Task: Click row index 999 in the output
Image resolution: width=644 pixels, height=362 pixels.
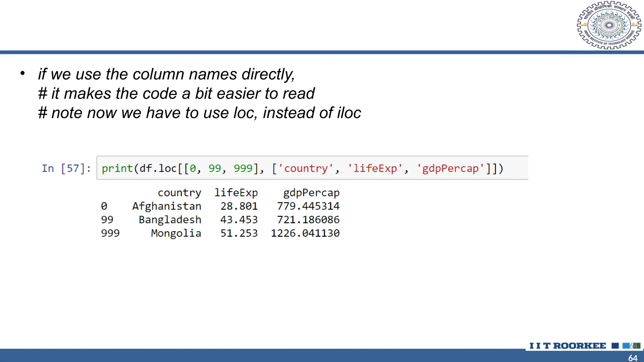Action: [110, 233]
